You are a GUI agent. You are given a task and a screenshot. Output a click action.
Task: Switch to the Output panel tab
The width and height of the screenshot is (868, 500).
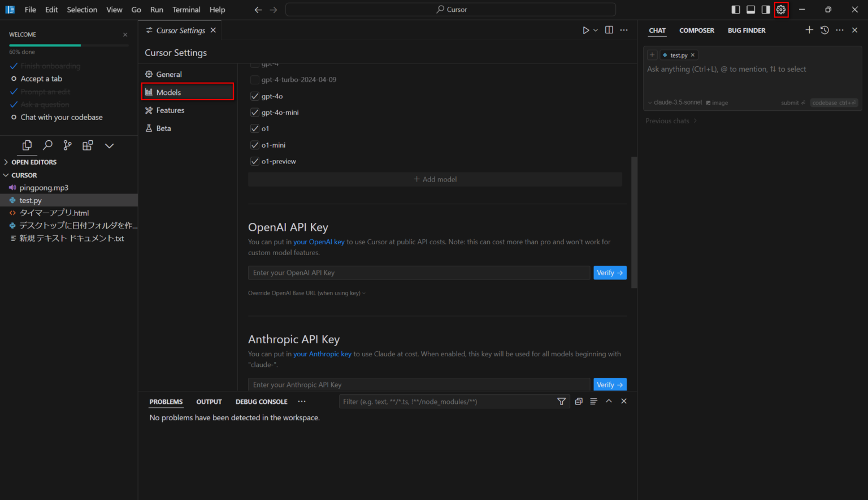pyautogui.click(x=209, y=402)
